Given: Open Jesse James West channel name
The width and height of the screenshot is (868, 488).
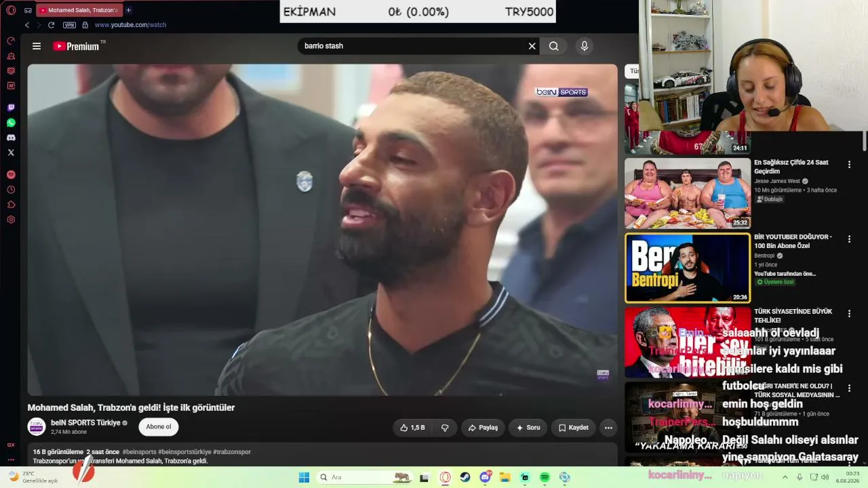Looking at the screenshot, I should click(777, 182).
